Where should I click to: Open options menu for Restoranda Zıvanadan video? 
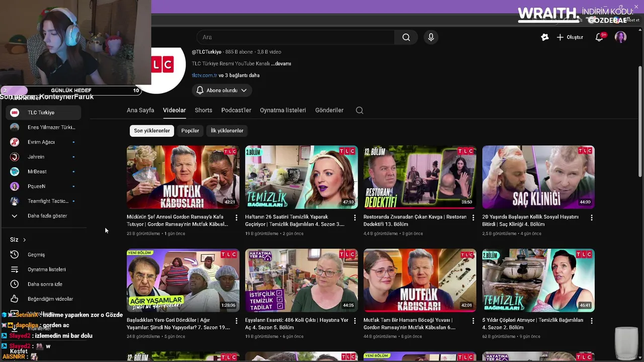click(x=473, y=218)
